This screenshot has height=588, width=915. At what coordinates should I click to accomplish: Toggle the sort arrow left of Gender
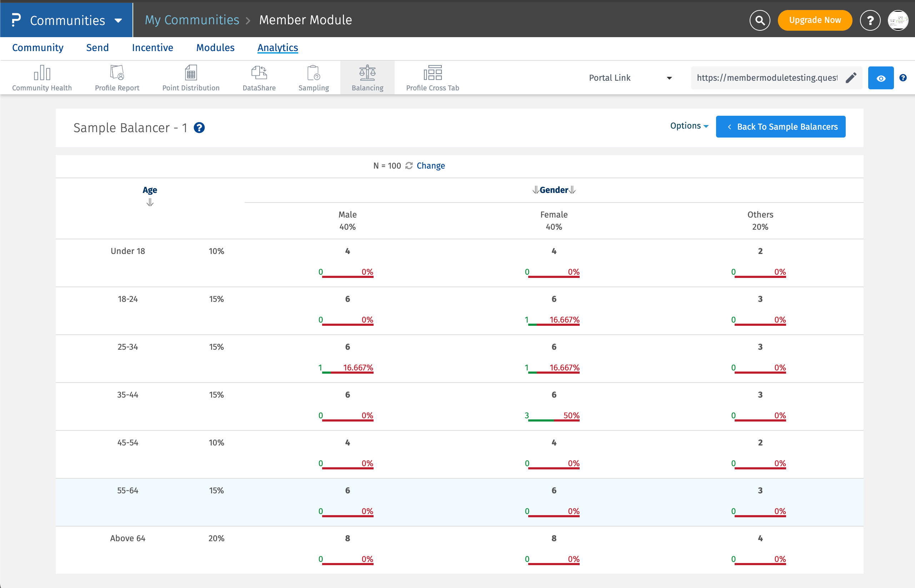(536, 190)
